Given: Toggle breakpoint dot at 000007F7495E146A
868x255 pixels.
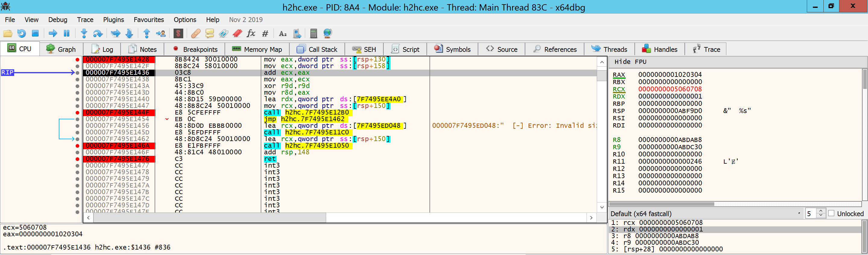Looking at the screenshot, I should 77,146.
